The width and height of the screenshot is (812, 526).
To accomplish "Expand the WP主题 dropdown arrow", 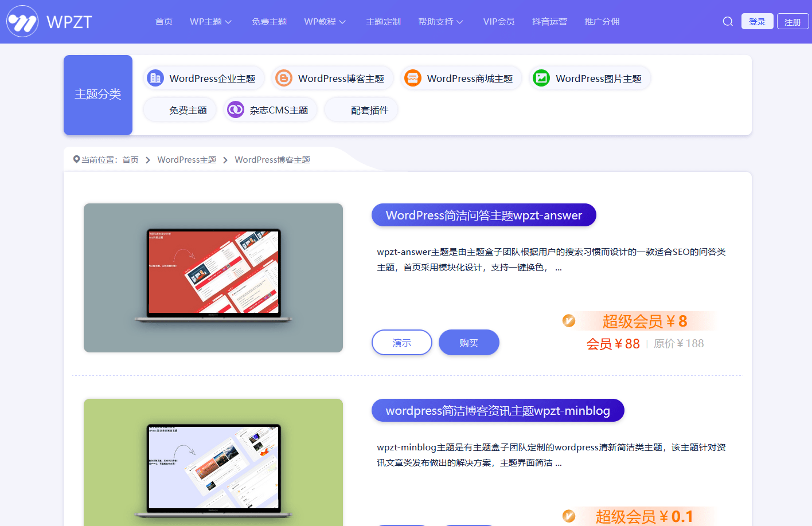I will click(x=228, y=22).
